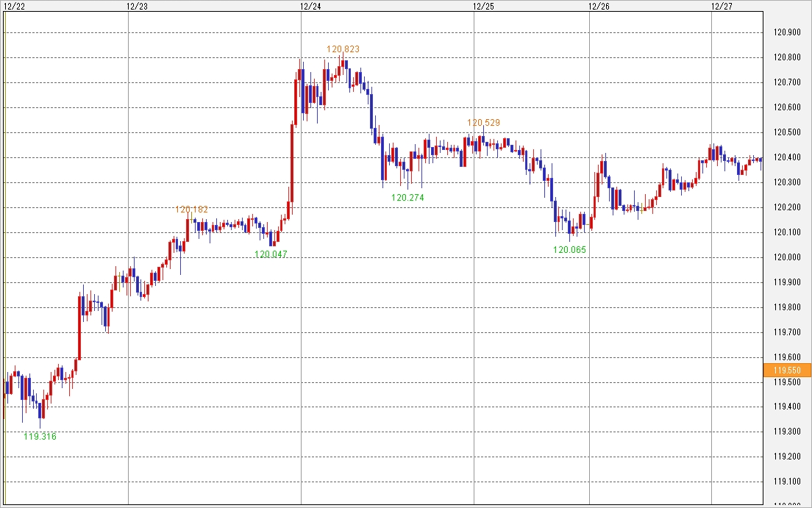Click the 120.900 price axis label
Screen dimensions: 812x508
787,32
